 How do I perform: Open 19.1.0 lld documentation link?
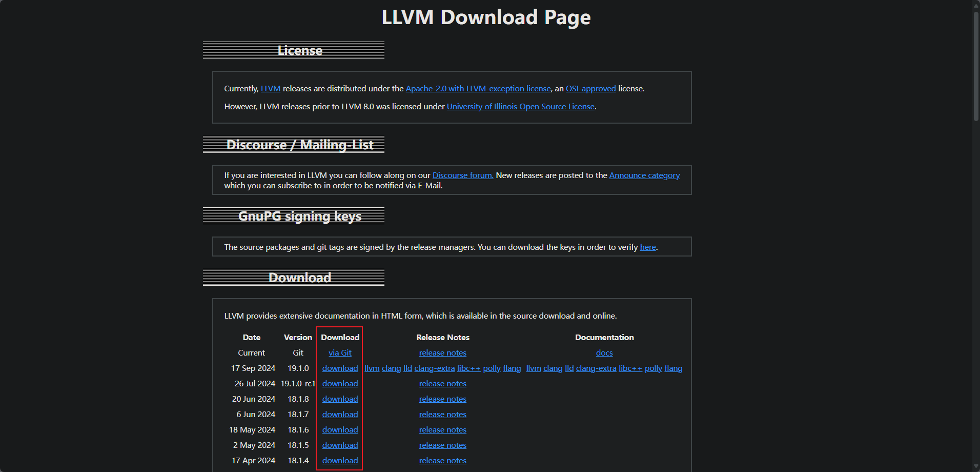click(569, 368)
